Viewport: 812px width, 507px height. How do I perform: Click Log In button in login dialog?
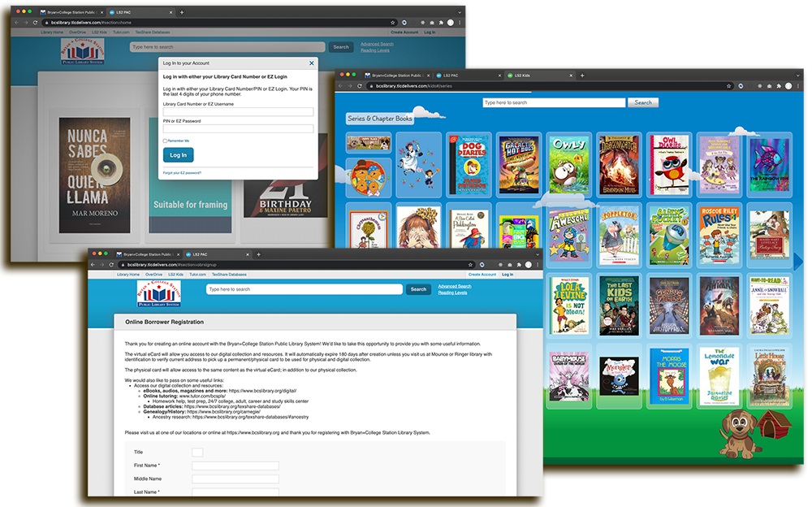tap(178, 155)
